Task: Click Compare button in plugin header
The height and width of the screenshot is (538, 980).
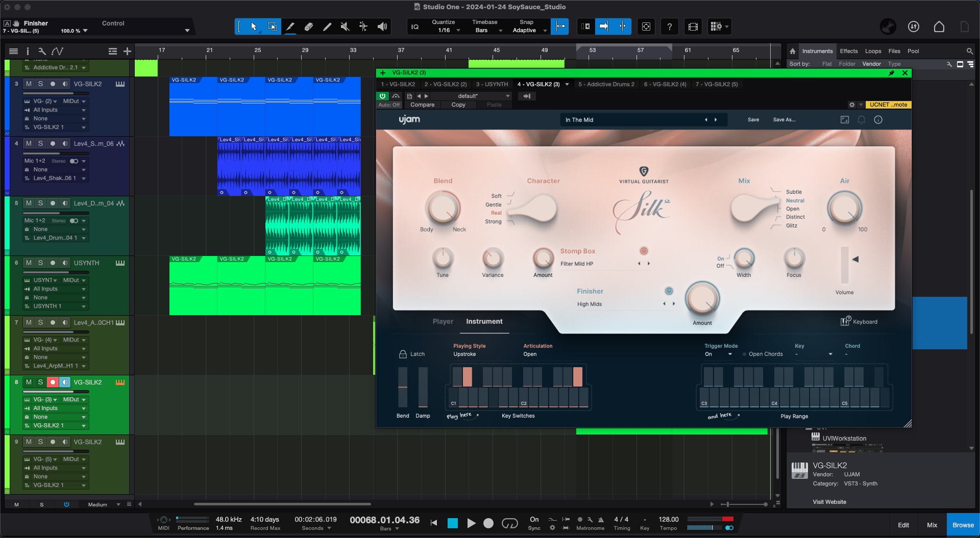Action: click(423, 105)
